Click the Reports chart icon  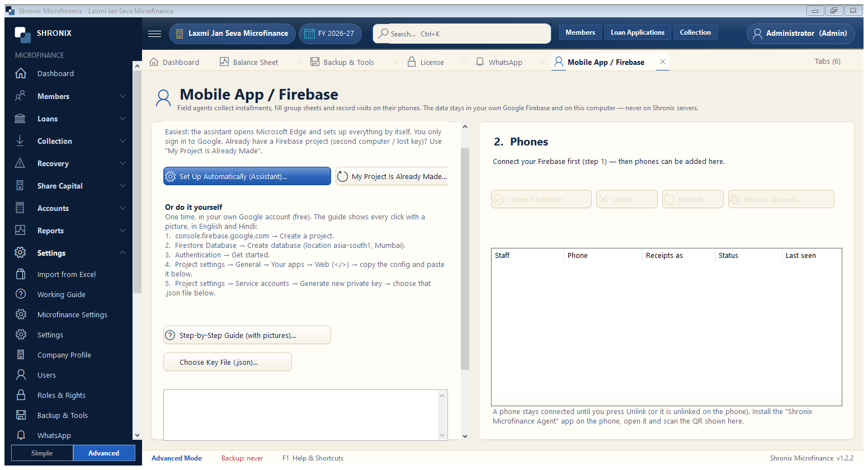[20, 231]
